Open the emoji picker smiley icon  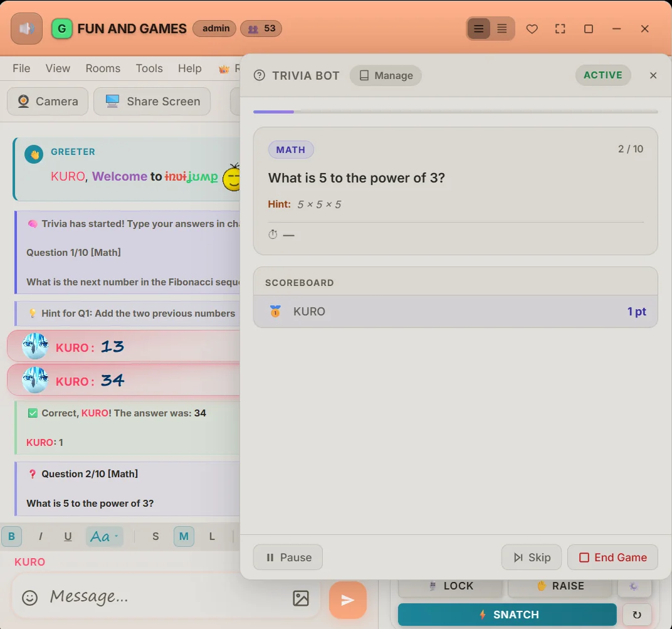point(29,597)
